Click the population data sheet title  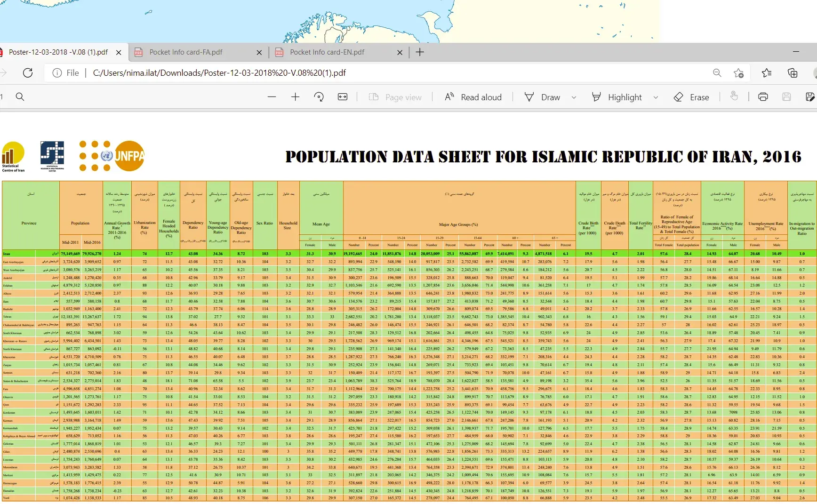click(543, 157)
